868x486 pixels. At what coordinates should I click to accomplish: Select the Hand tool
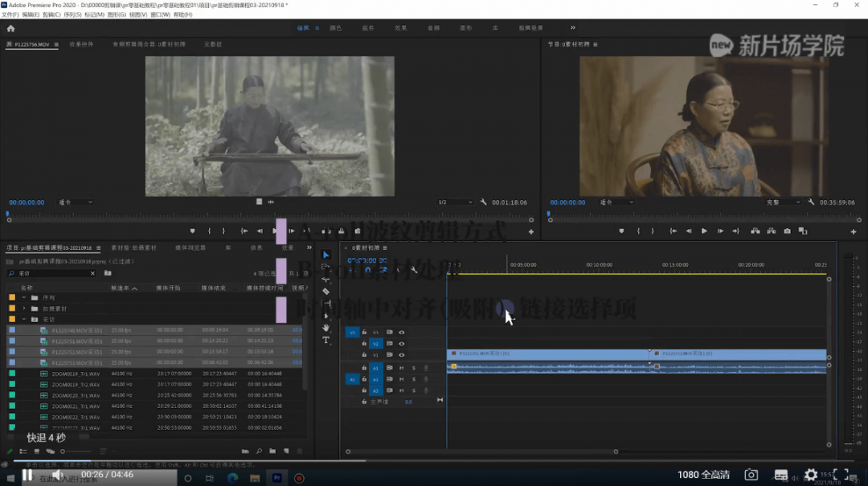[x=326, y=328]
